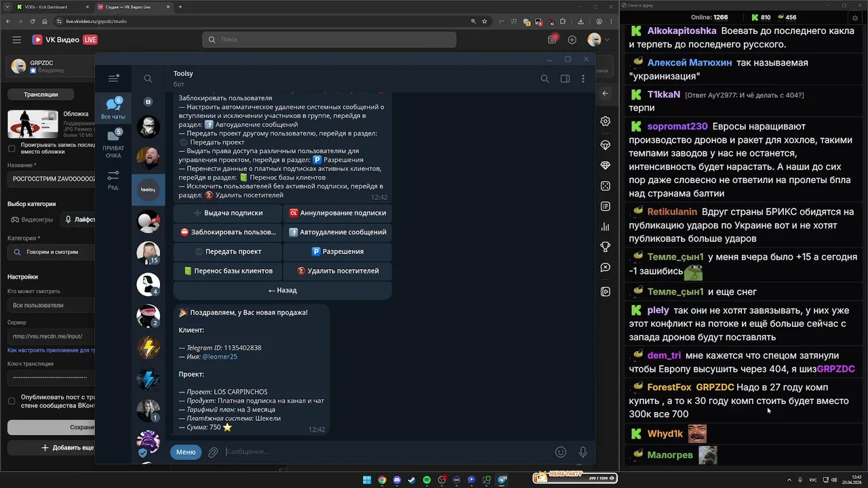Select the ПРИВАТ ОЧКА folder

click(x=113, y=144)
